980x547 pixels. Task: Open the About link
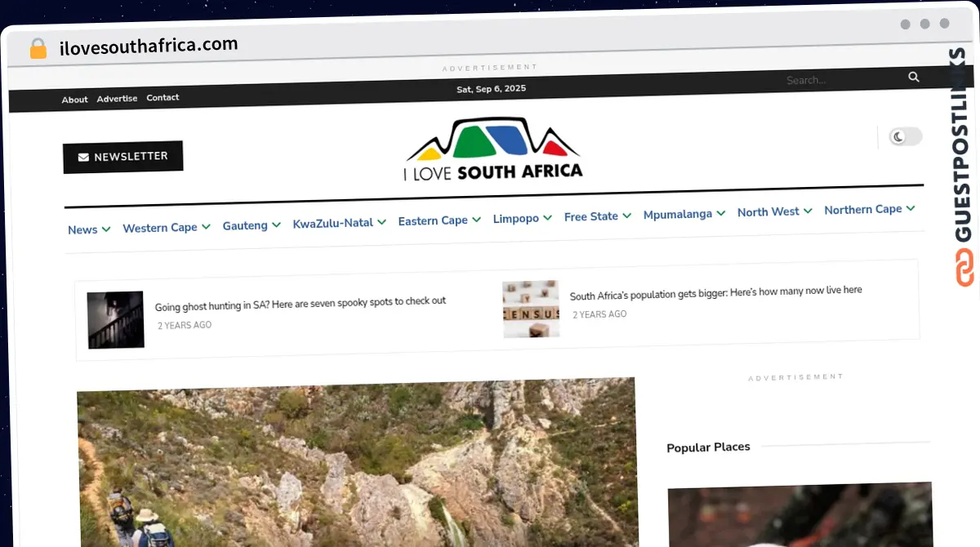tap(74, 100)
